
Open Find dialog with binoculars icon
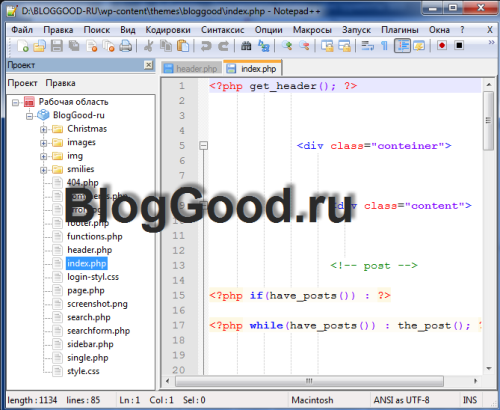246,46
